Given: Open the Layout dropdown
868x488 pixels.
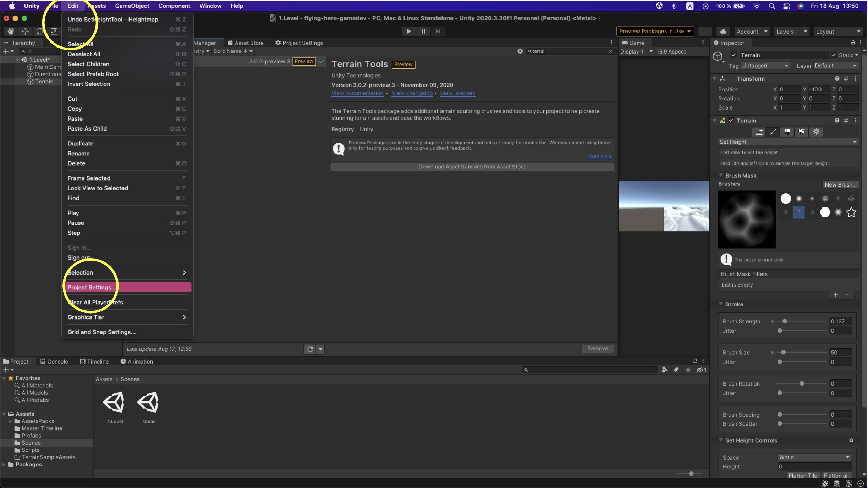Looking at the screenshot, I should coord(838,32).
